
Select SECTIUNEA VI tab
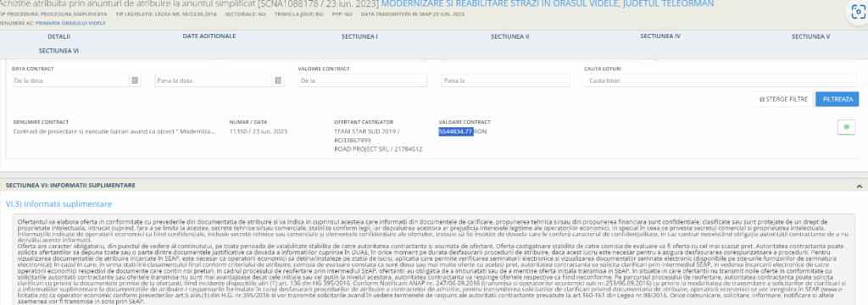(x=58, y=50)
